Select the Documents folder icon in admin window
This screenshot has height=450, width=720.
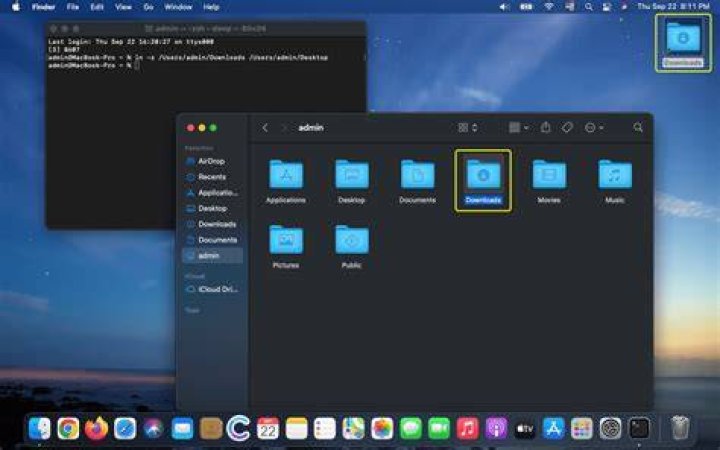[x=417, y=181]
